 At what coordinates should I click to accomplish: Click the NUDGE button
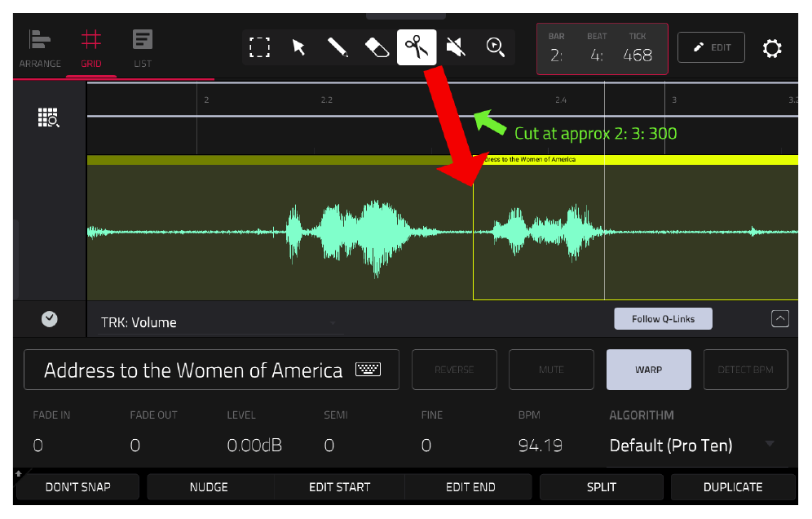(x=209, y=487)
